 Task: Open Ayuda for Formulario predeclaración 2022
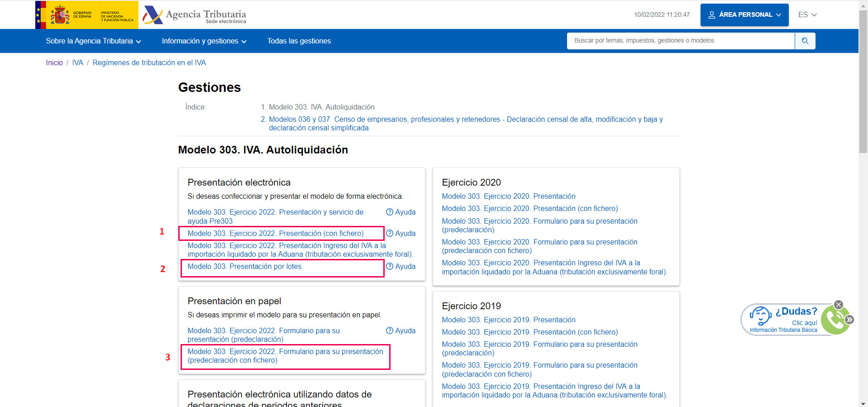(401, 330)
